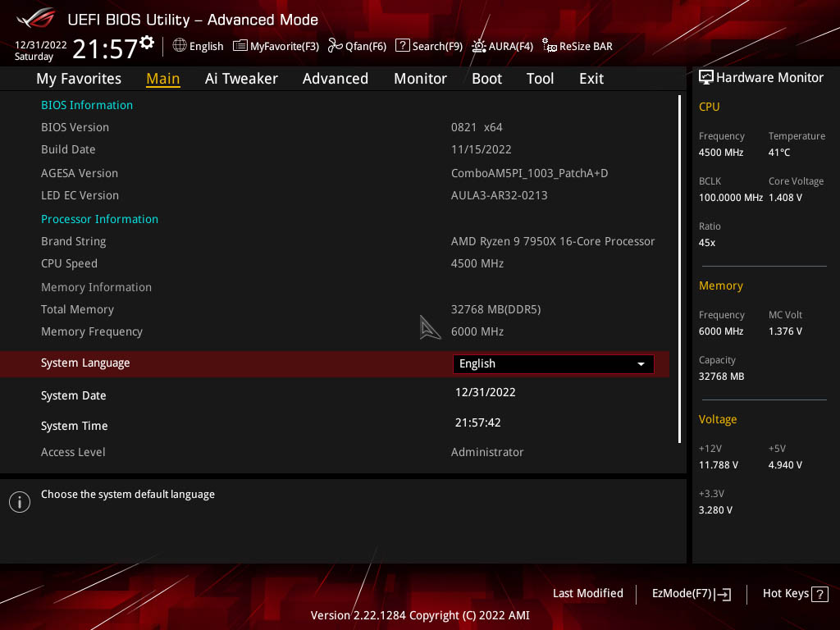Click the CPU temperature 41°C reading
Image resolution: width=840 pixels, height=630 pixels.
779,153
